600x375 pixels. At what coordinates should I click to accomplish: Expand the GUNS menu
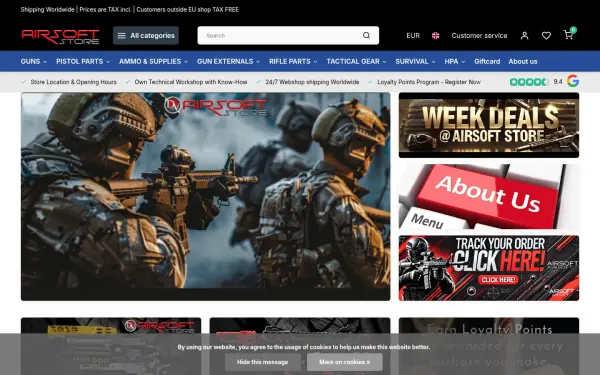click(34, 61)
